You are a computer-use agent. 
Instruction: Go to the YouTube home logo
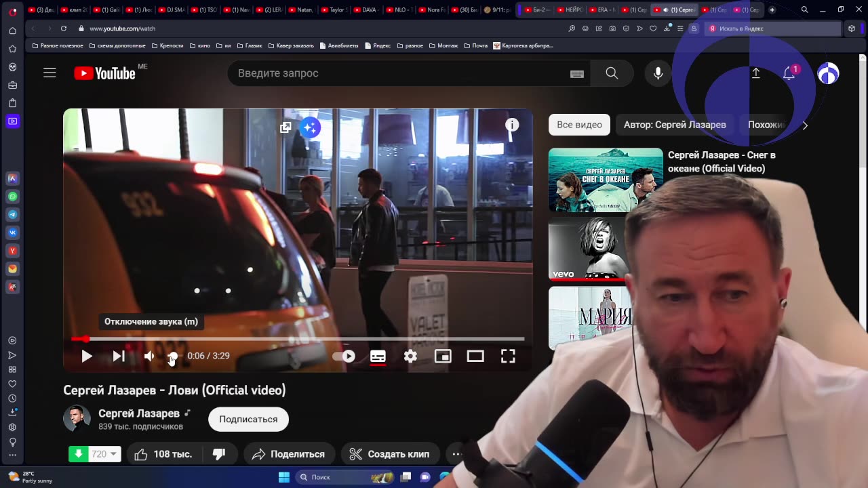(x=105, y=73)
